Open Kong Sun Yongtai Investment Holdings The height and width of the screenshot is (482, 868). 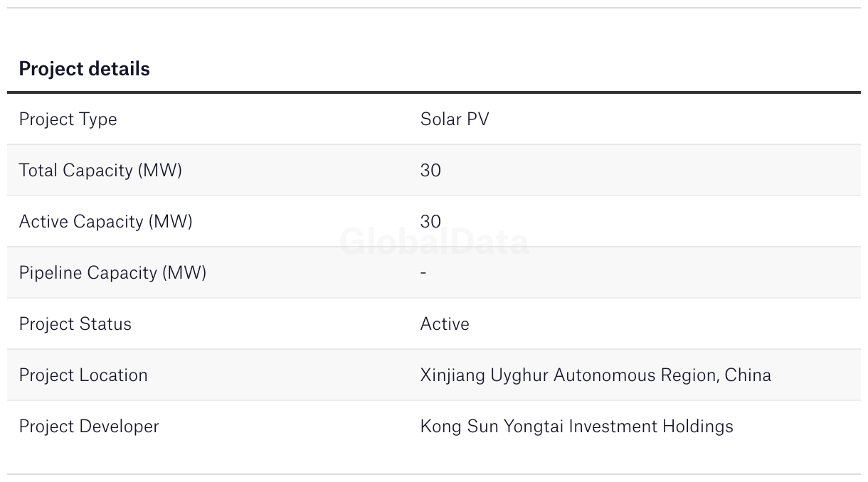576,427
